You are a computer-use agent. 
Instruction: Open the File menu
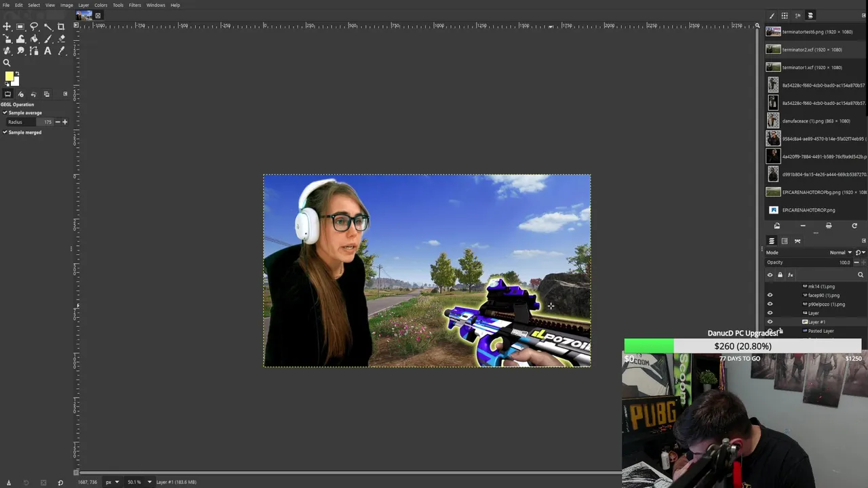pos(5,5)
